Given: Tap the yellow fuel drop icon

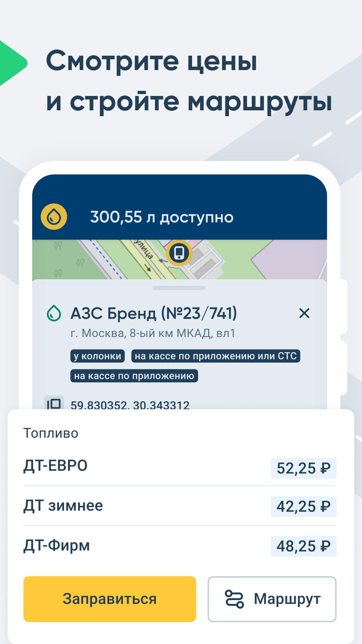Looking at the screenshot, I should (x=54, y=217).
